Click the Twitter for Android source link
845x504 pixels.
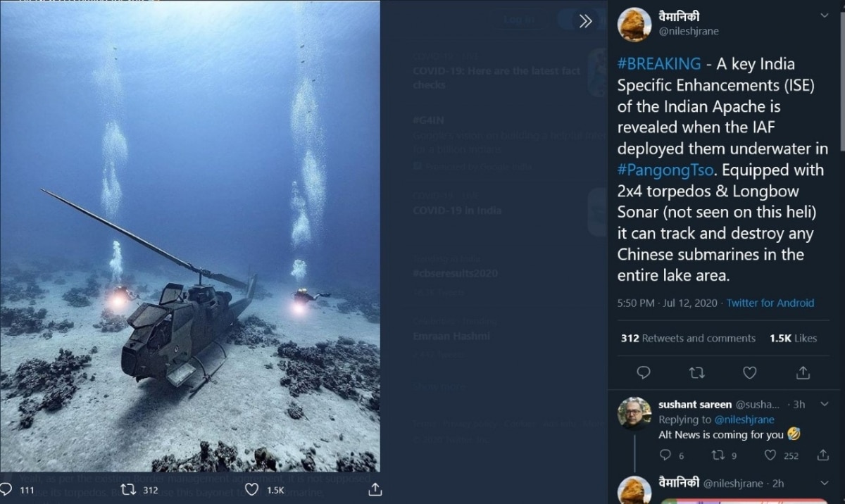770,303
